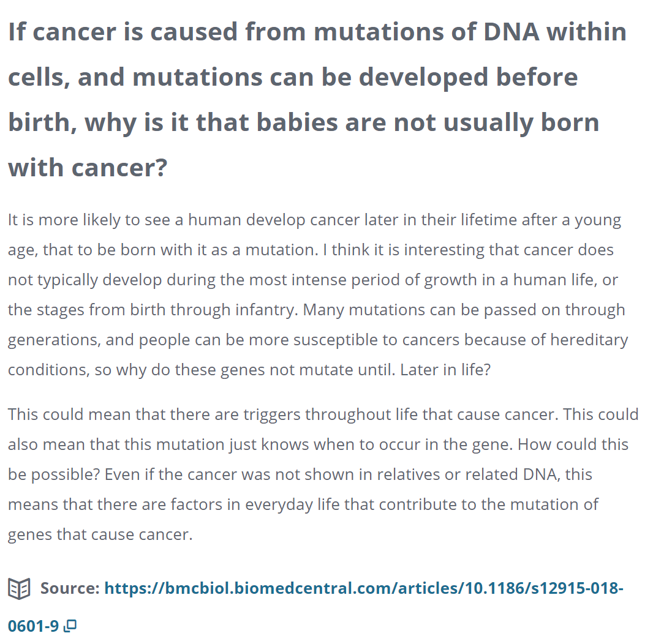This screenshot has width=653, height=644.
Task: Click the sentence 'Later in life?'
Action: point(445,370)
